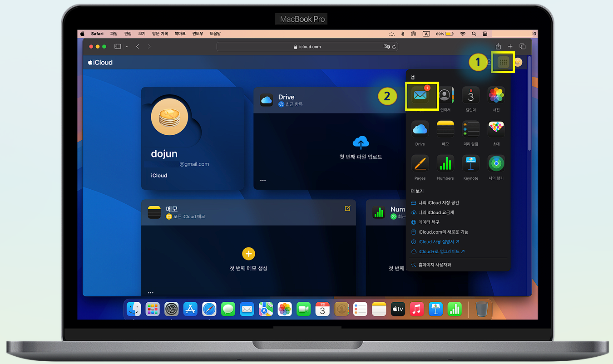The height and width of the screenshot is (364, 613).
Task: Open Messages from the Dock
Action: pos(228,309)
